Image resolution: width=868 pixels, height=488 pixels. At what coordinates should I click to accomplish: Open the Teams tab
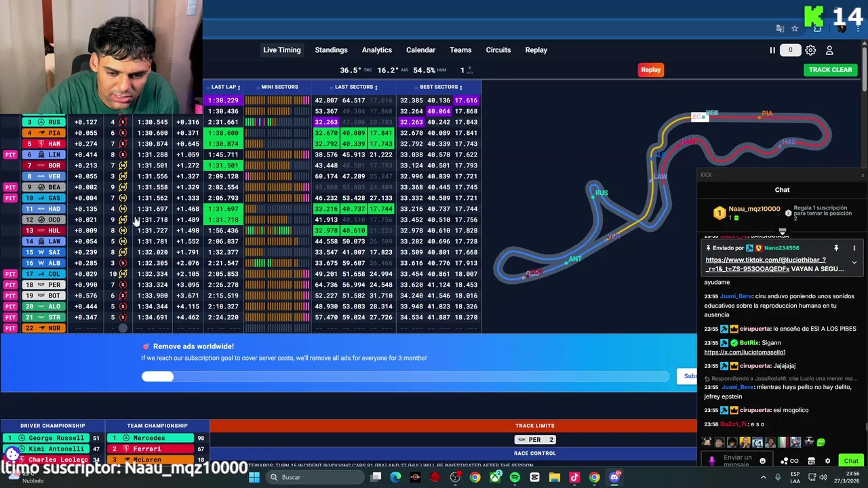click(460, 50)
